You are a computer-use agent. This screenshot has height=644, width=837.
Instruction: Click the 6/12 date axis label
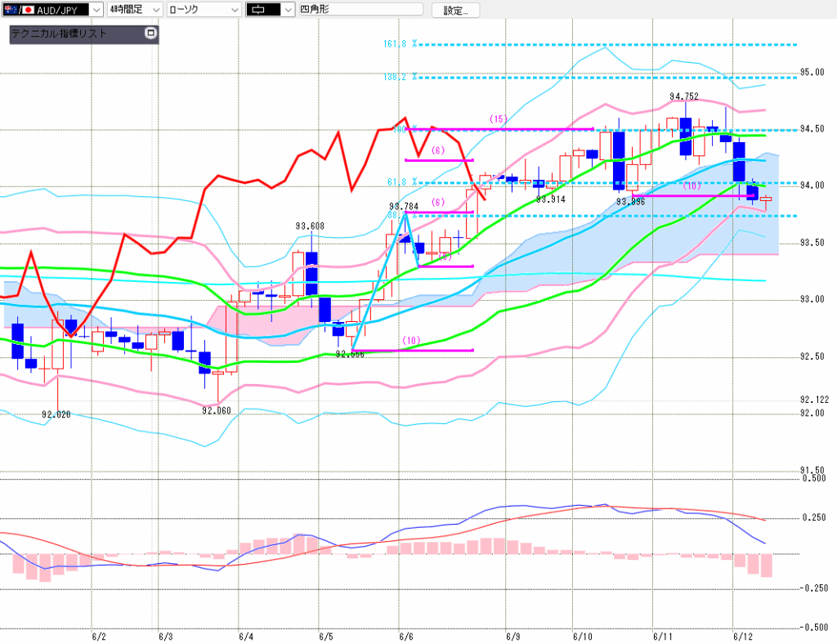743,637
